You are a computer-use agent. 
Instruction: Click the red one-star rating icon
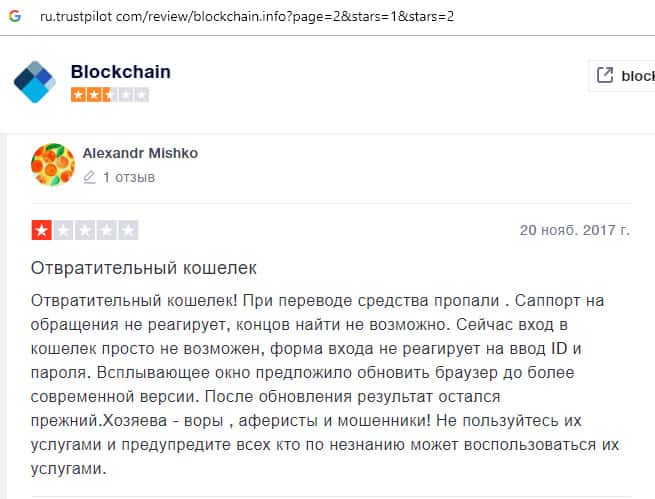pyautogui.click(x=43, y=231)
